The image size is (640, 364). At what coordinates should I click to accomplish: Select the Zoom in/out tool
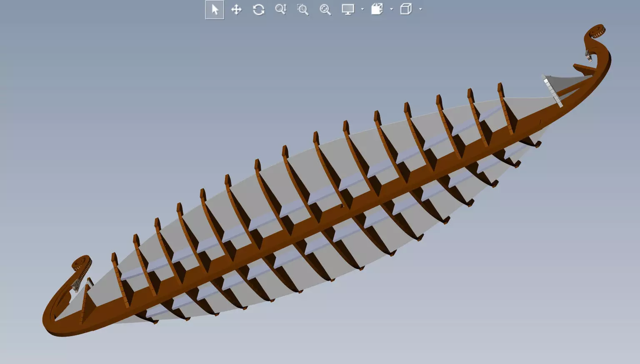(281, 10)
